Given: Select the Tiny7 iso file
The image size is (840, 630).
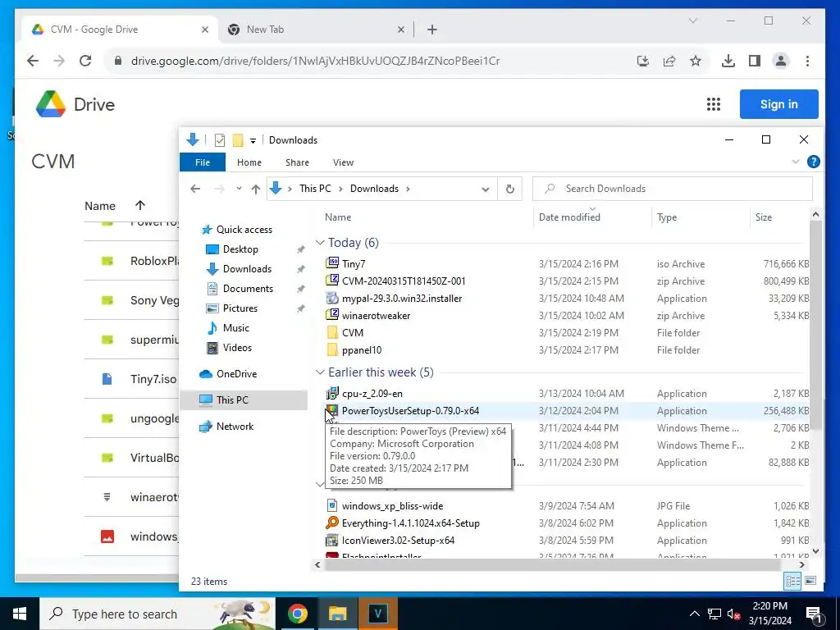Looking at the screenshot, I should click(354, 263).
